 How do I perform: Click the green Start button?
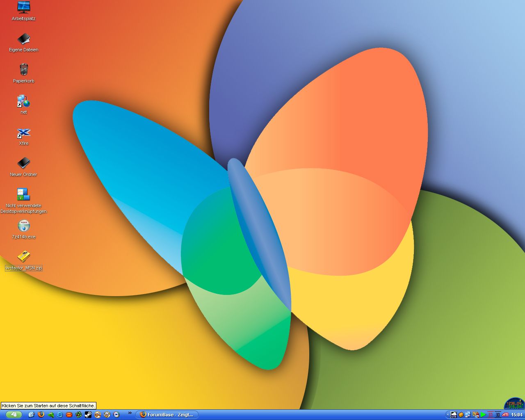point(14,415)
